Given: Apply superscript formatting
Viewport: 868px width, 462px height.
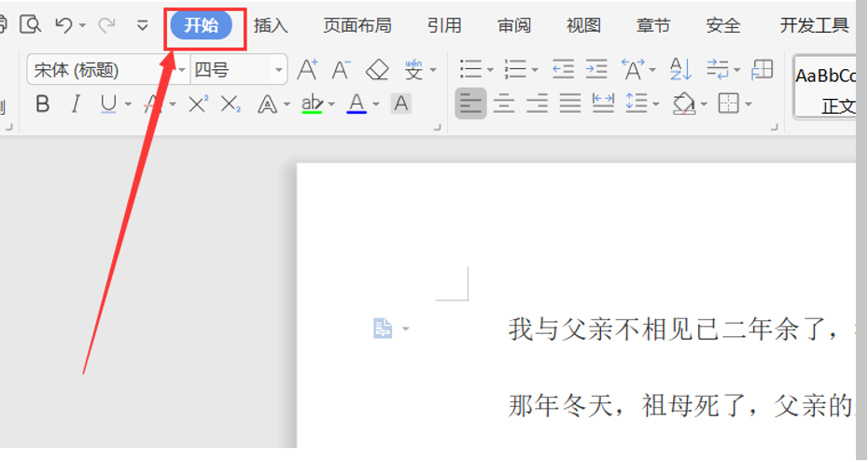Looking at the screenshot, I should pos(198,105).
